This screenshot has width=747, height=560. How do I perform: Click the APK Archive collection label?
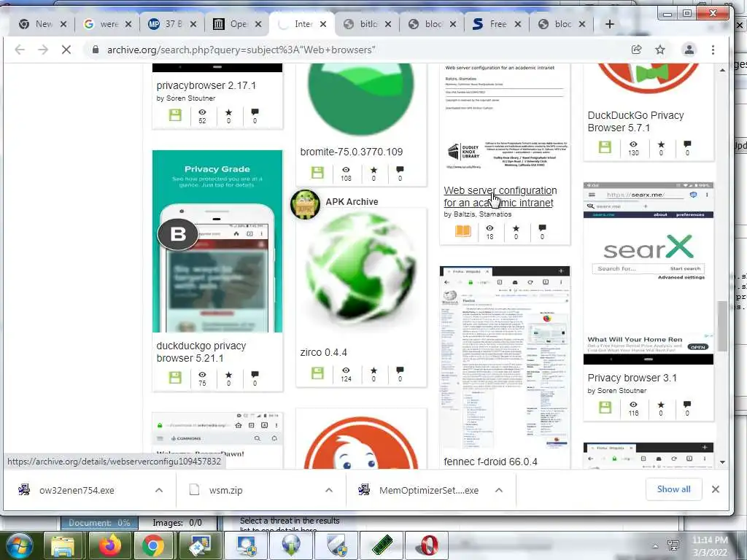(352, 201)
